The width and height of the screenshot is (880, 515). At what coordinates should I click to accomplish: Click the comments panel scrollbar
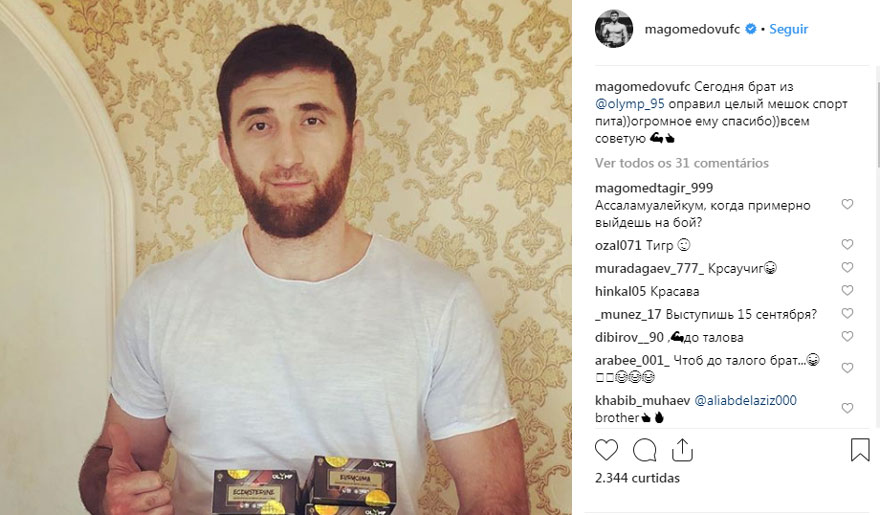(877, 123)
